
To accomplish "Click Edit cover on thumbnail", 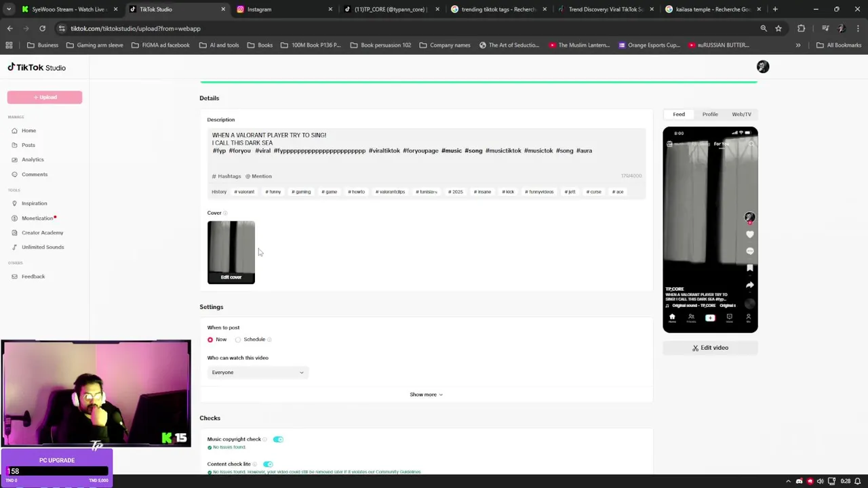I will (231, 277).
